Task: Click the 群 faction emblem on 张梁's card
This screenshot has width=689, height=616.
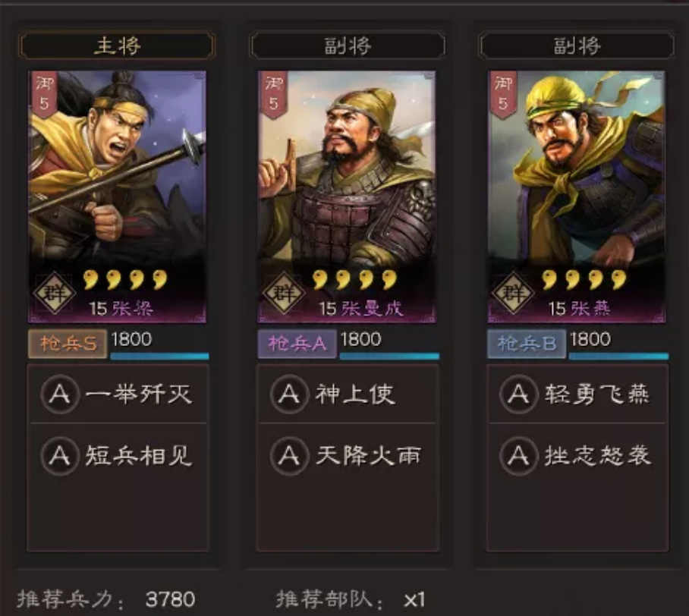Action: point(55,293)
